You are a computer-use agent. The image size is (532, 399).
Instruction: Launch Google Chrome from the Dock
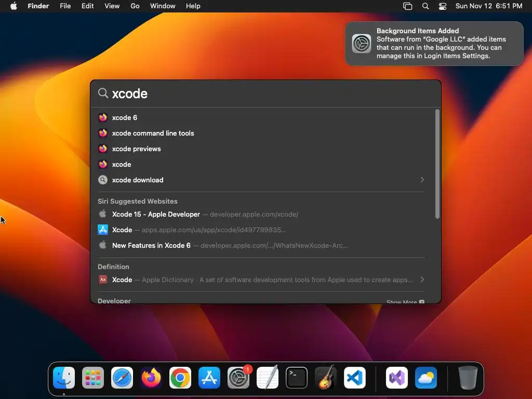click(180, 378)
